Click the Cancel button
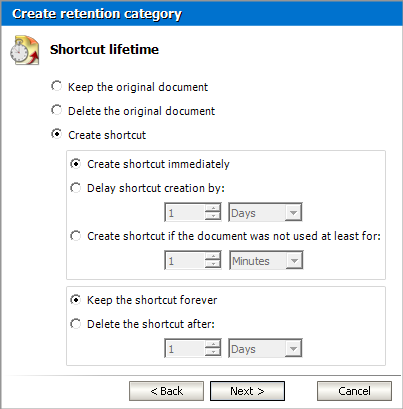This screenshot has height=409, width=403. tap(354, 391)
